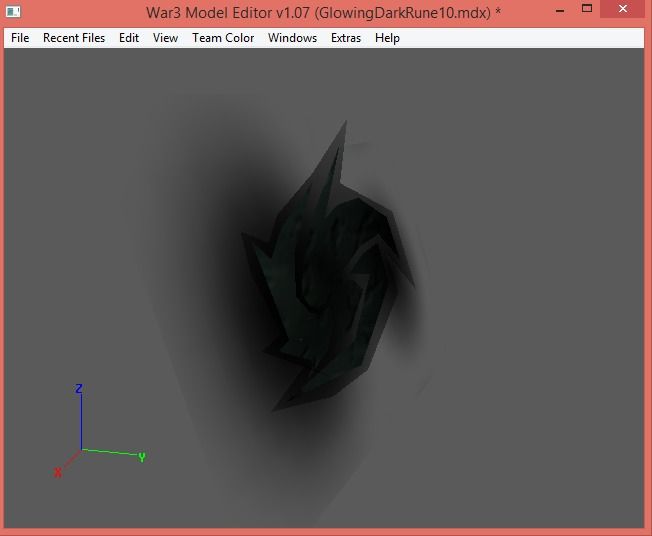The image size is (652, 536).
Task: Open the Team Color menu
Action: point(223,38)
